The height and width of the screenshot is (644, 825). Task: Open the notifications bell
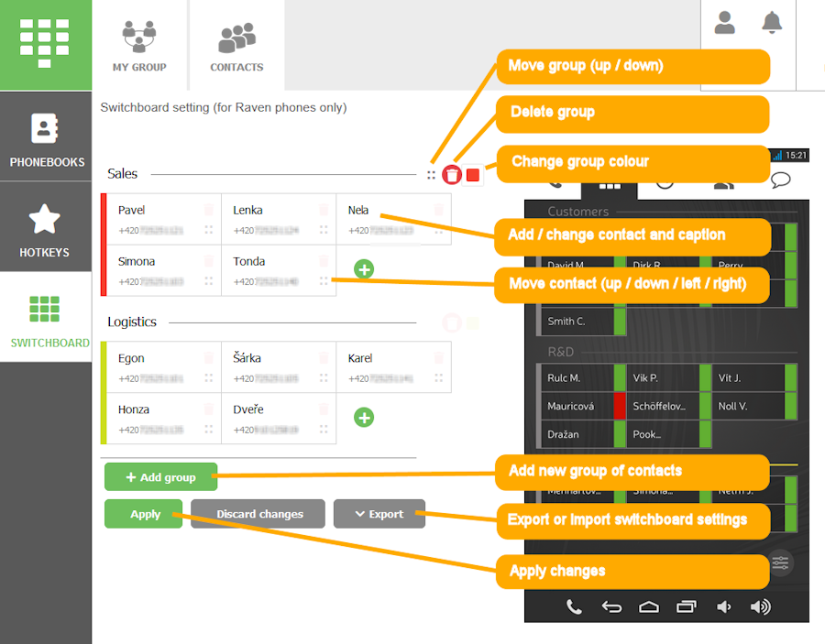pos(772,24)
